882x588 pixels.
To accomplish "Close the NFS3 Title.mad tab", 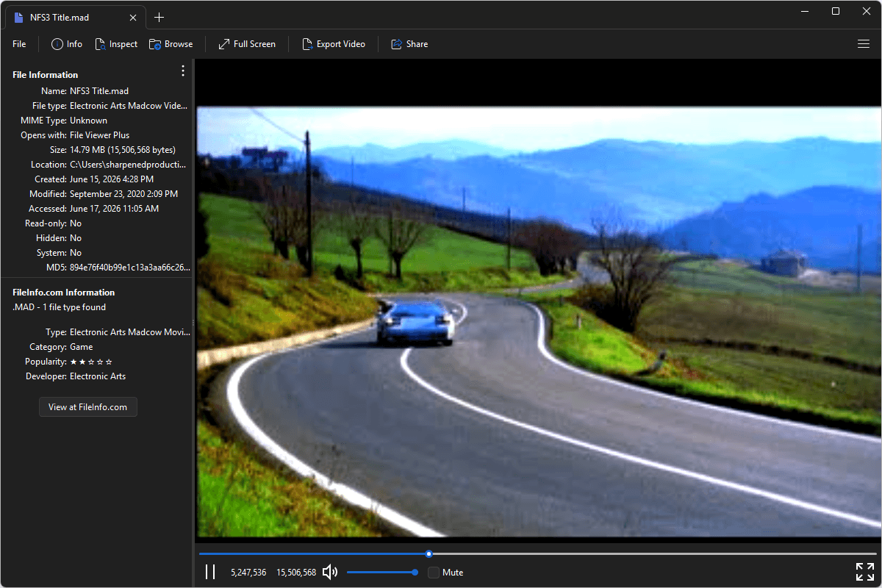I will pyautogui.click(x=132, y=18).
